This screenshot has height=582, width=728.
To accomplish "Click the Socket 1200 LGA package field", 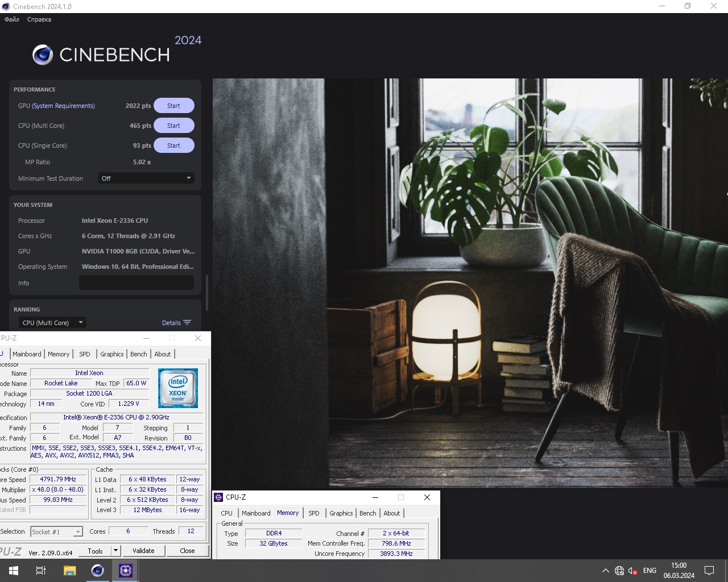I will click(x=89, y=393).
